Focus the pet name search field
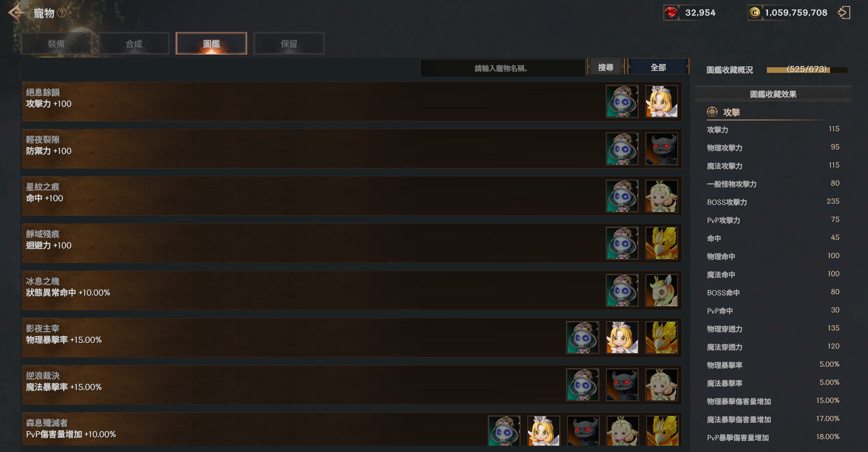Image resolution: width=868 pixels, height=452 pixels. (x=502, y=68)
